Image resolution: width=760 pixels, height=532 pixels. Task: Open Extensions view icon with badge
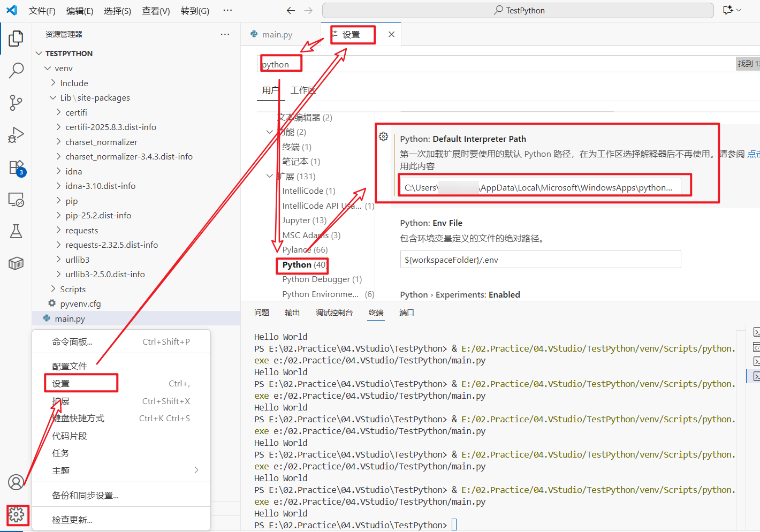pyautogui.click(x=16, y=168)
